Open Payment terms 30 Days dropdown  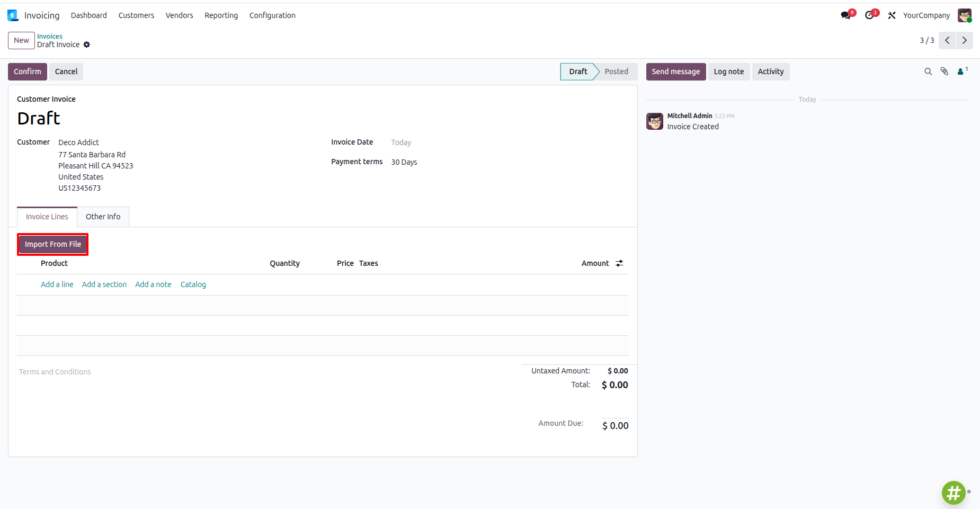tap(404, 162)
